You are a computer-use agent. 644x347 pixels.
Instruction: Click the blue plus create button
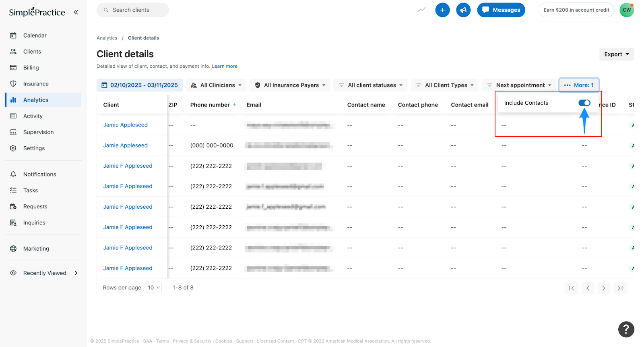click(x=442, y=10)
